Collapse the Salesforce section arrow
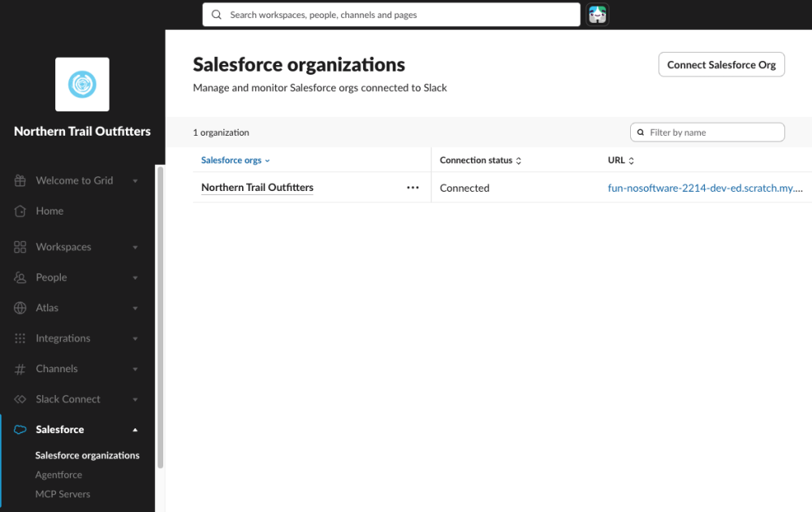 coord(135,430)
